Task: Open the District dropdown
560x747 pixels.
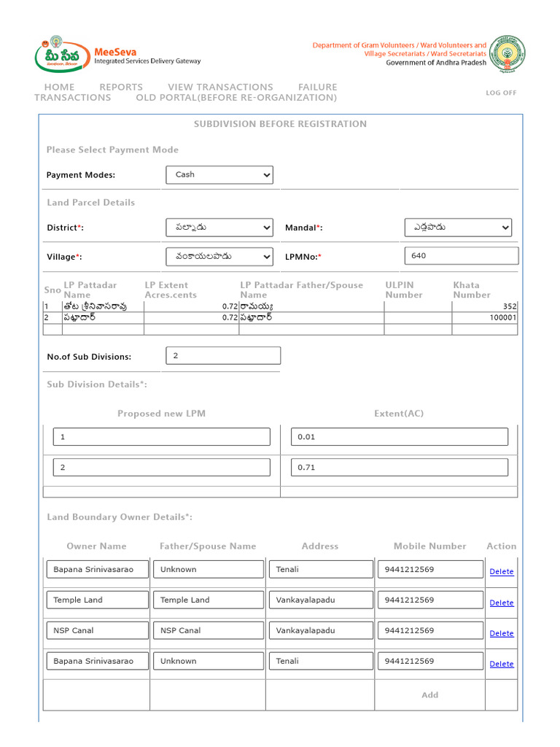Action: [219, 228]
